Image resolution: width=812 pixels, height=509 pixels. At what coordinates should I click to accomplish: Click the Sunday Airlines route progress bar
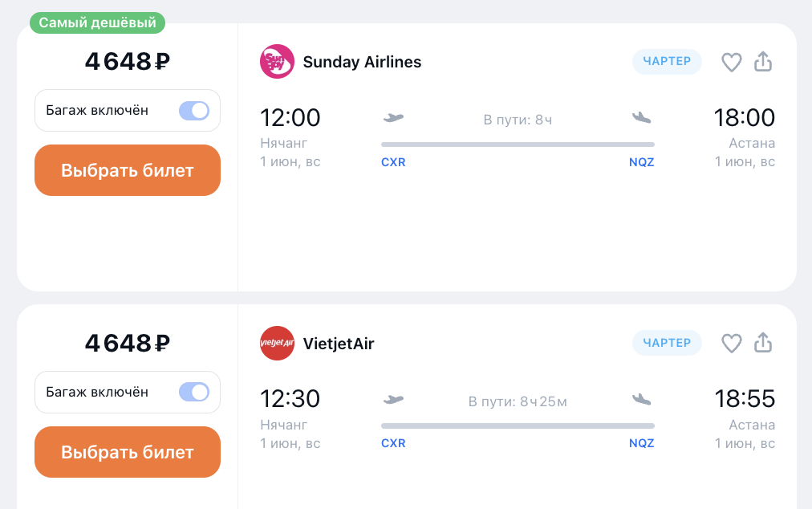pos(518,145)
